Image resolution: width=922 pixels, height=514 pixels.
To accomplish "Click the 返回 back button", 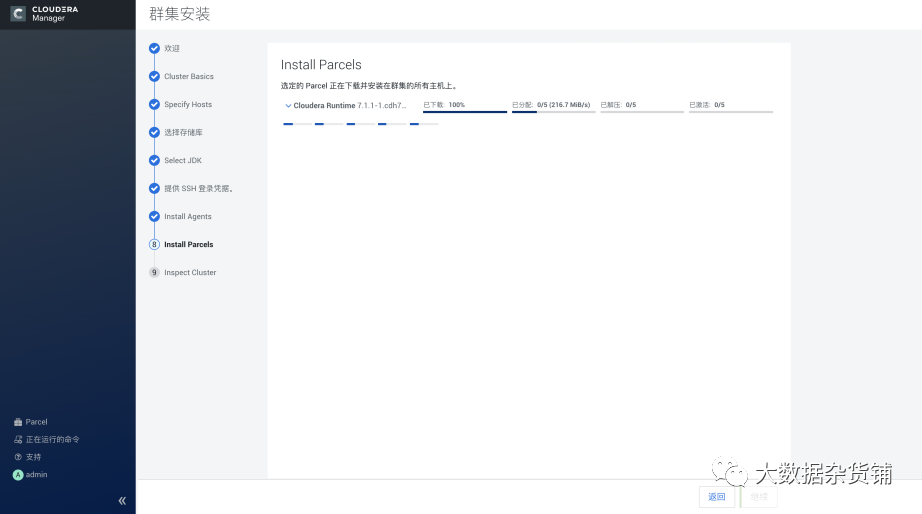I will pos(716,497).
